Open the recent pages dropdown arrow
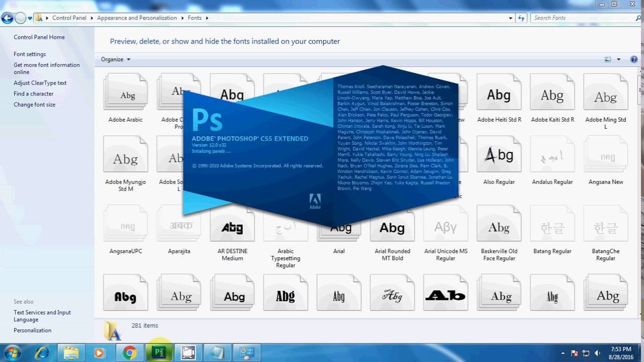Screen dimensions: 644x362 tap(30, 18)
